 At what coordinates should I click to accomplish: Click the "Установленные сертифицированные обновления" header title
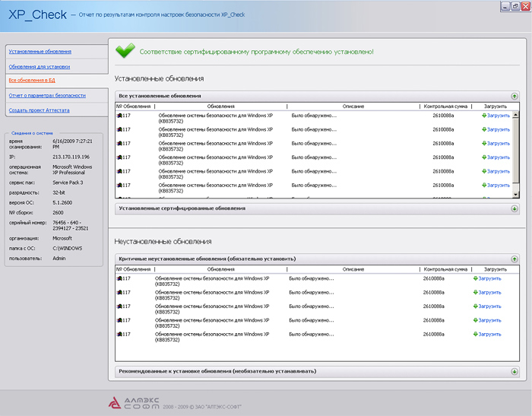182,208
